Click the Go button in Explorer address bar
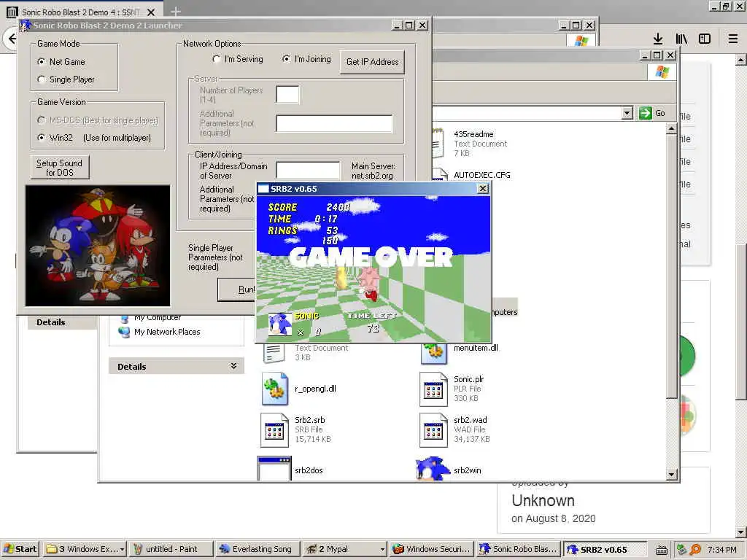The height and width of the screenshot is (560, 747). point(653,113)
